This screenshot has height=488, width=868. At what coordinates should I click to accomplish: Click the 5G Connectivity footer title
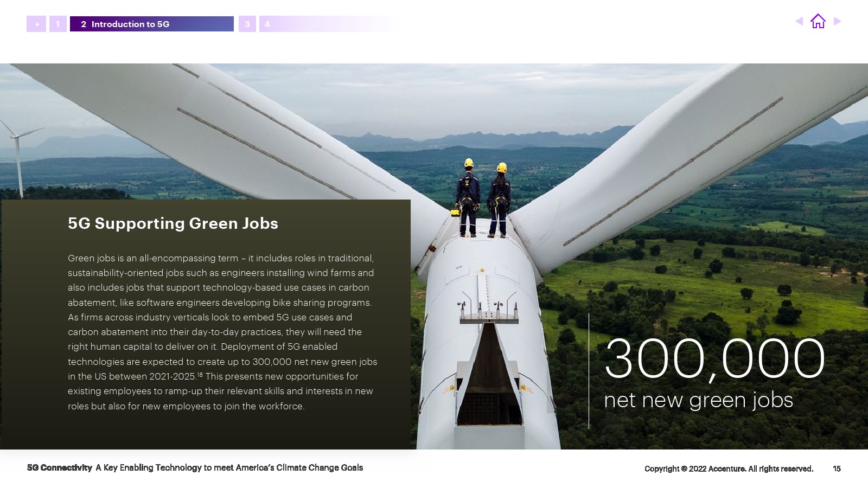point(60,467)
